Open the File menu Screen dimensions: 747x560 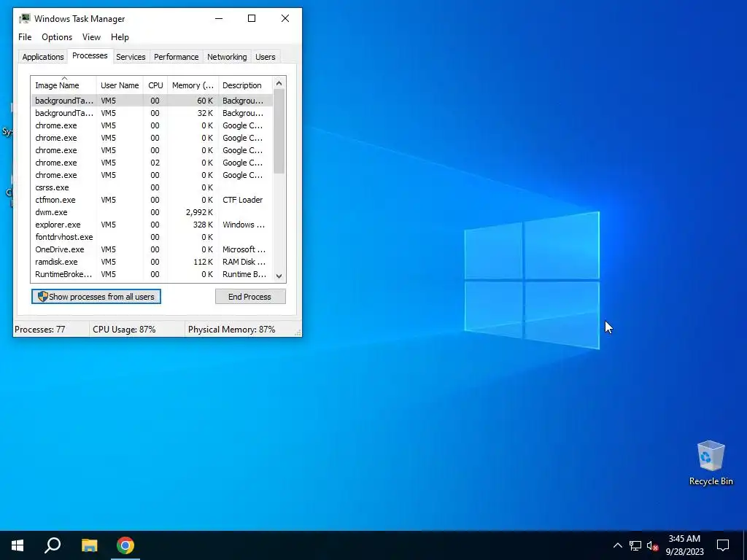pyautogui.click(x=25, y=37)
